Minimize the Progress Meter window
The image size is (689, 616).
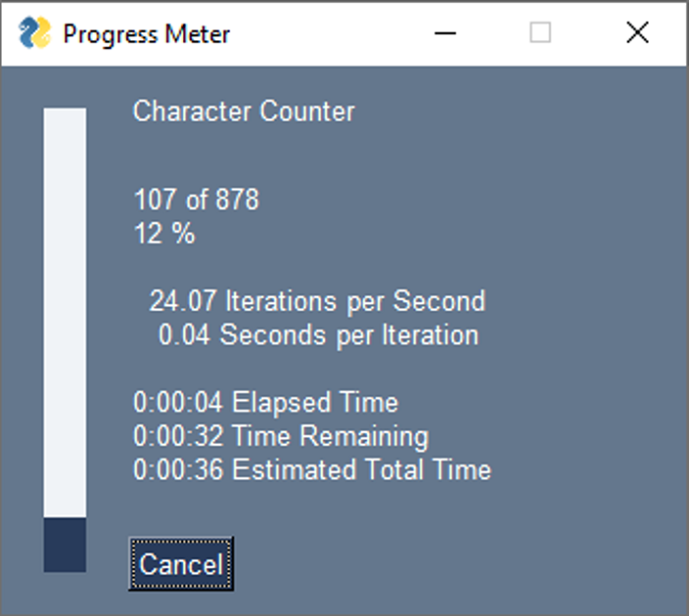click(x=445, y=33)
